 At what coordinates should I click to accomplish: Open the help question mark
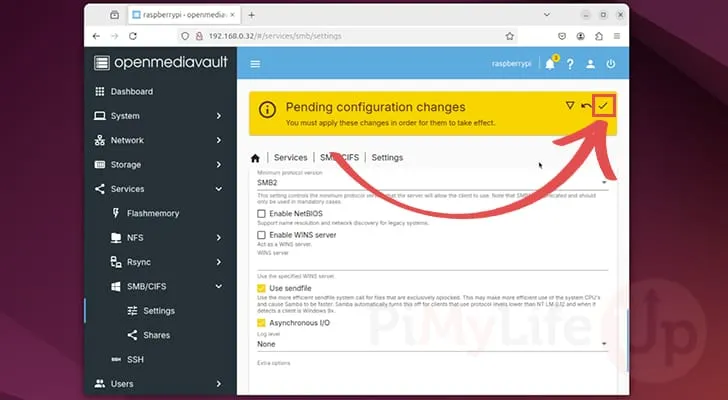tap(570, 64)
